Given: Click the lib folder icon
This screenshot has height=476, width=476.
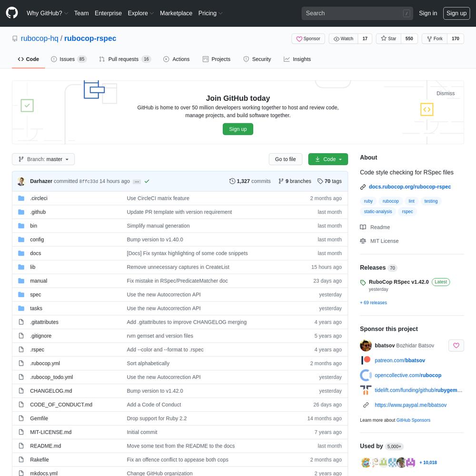Looking at the screenshot, I should 21,267.
